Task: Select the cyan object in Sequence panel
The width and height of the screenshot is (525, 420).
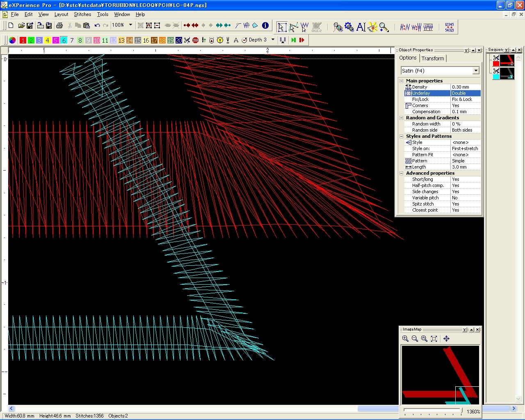Action: tap(507, 73)
